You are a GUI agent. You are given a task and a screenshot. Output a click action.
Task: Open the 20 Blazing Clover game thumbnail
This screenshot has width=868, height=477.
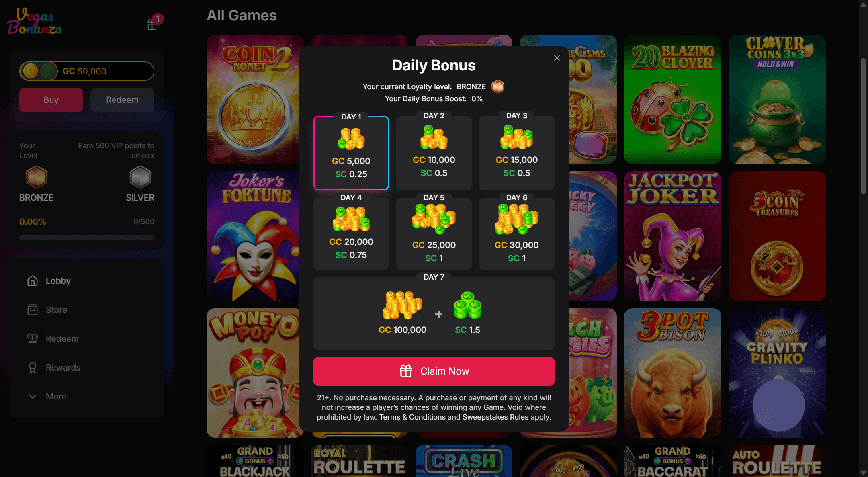pyautogui.click(x=673, y=99)
